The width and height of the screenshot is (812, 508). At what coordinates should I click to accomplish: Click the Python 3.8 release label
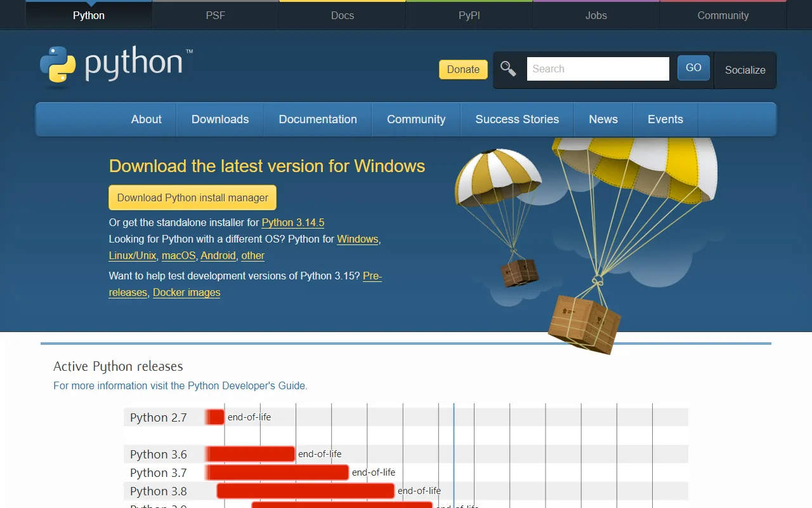(x=159, y=491)
